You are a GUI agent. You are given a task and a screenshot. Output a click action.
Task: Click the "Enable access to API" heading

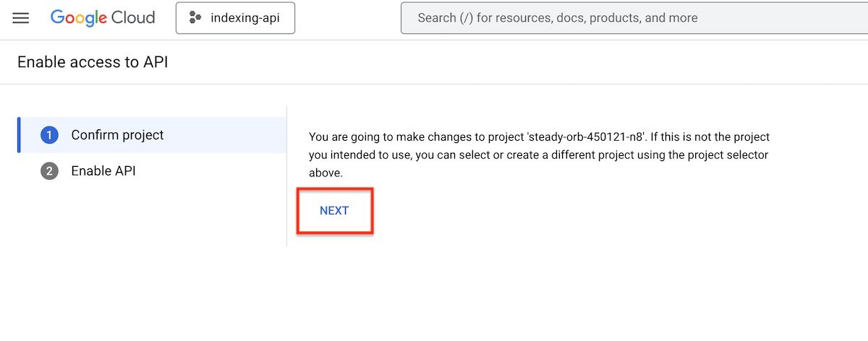coord(93,62)
